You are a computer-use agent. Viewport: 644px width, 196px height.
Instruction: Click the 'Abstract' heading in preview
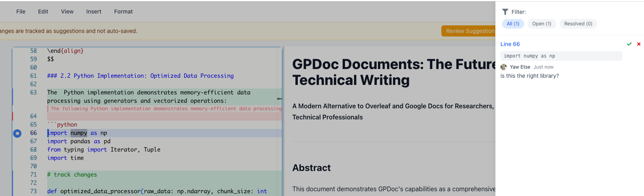click(311, 168)
